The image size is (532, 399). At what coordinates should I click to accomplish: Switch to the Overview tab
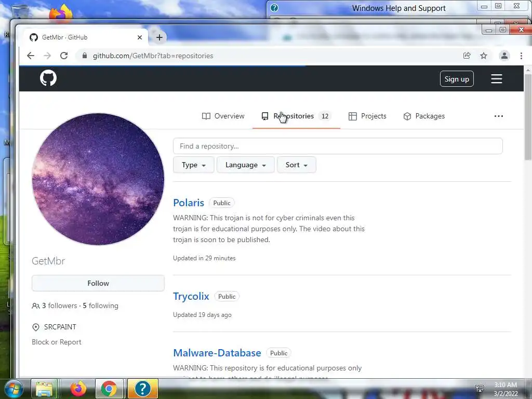(x=223, y=116)
